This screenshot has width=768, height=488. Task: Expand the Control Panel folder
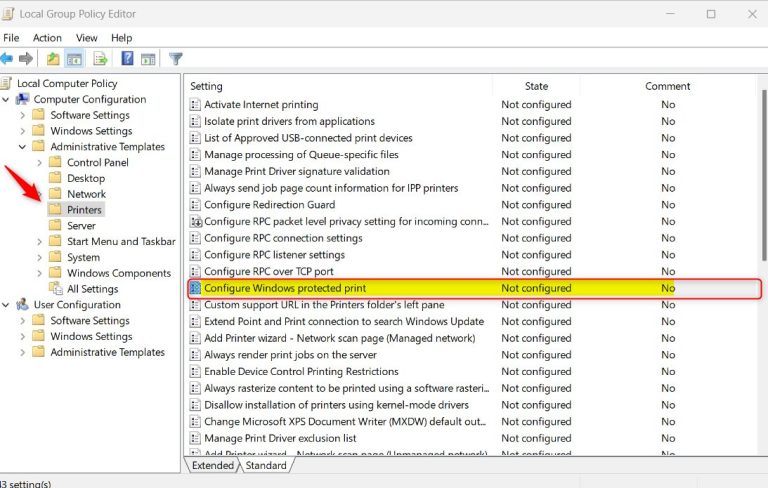39,163
